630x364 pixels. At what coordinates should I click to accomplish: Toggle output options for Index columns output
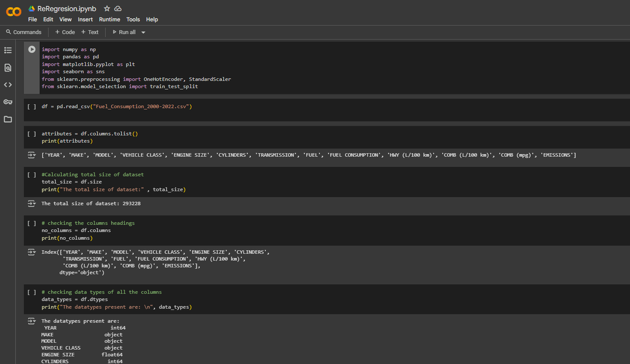(31, 252)
